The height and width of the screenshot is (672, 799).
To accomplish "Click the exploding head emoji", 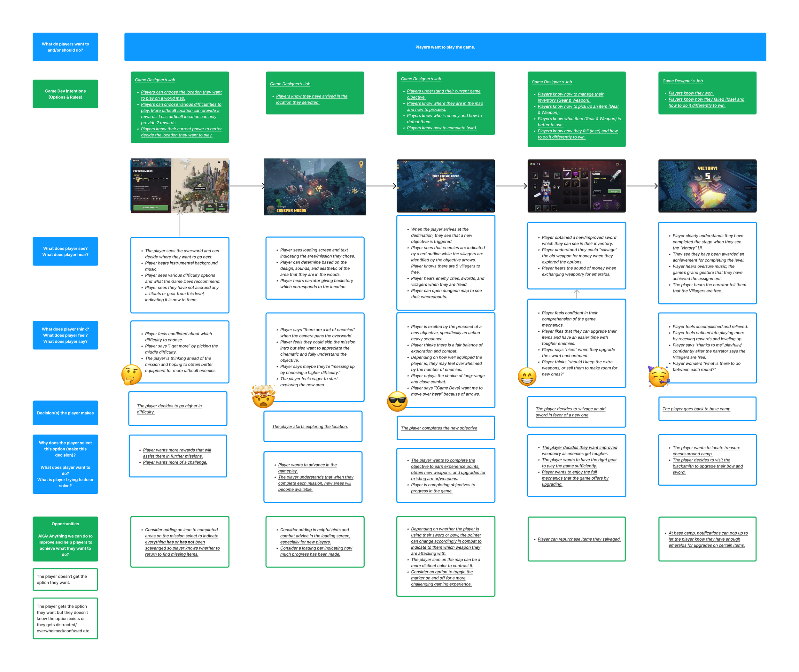I will 263,397.
